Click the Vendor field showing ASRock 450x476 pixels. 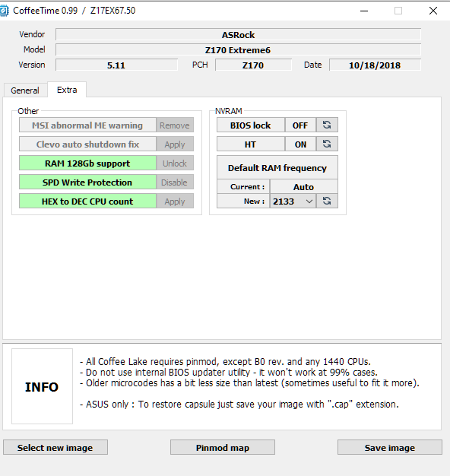pos(238,35)
